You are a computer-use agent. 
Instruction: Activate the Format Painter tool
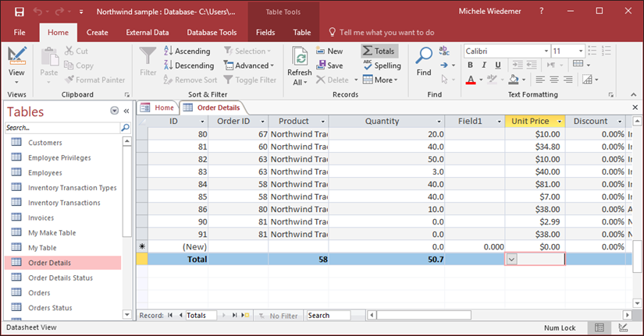95,80
